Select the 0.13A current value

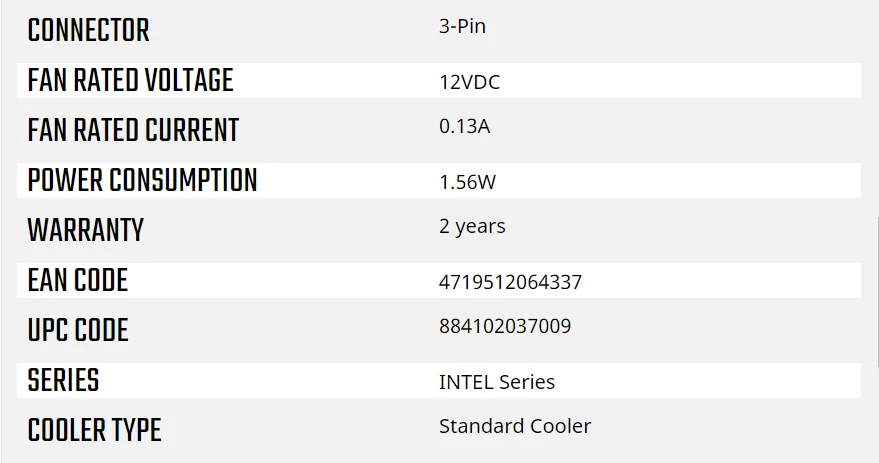coord(464,127)
